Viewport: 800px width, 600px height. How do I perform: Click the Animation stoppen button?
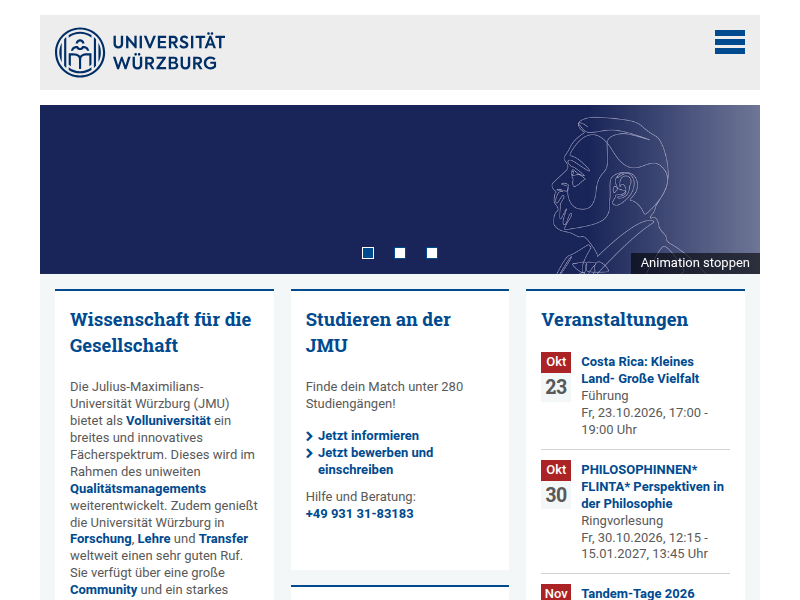(x=695, y=263)
